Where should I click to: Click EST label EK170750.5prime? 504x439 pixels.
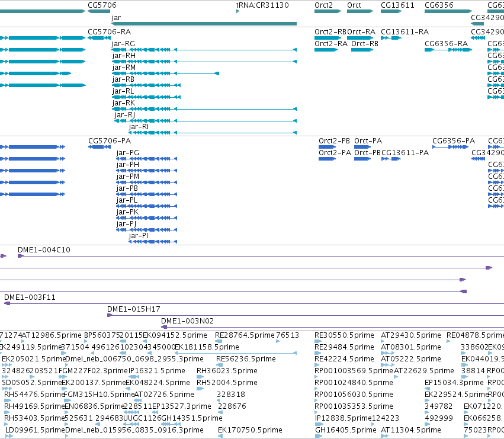(250, 430)
